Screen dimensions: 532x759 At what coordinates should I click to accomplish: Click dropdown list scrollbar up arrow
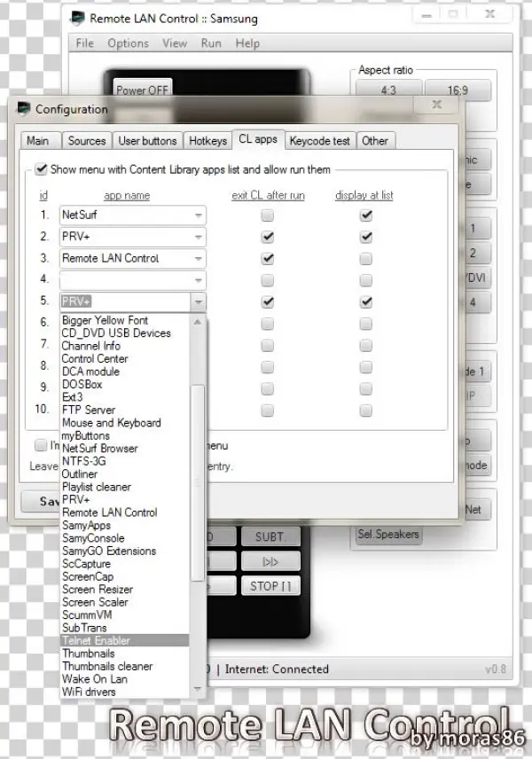[198, 321]
